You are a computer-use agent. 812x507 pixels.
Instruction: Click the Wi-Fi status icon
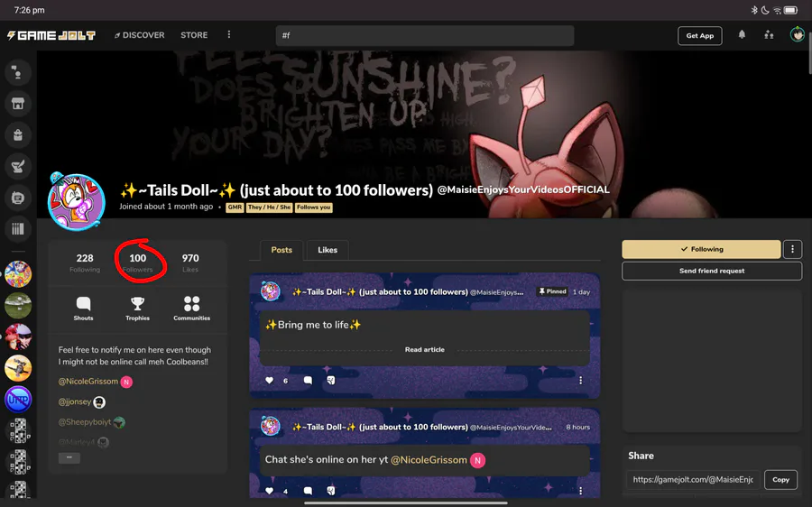click(x=778, y=10)
